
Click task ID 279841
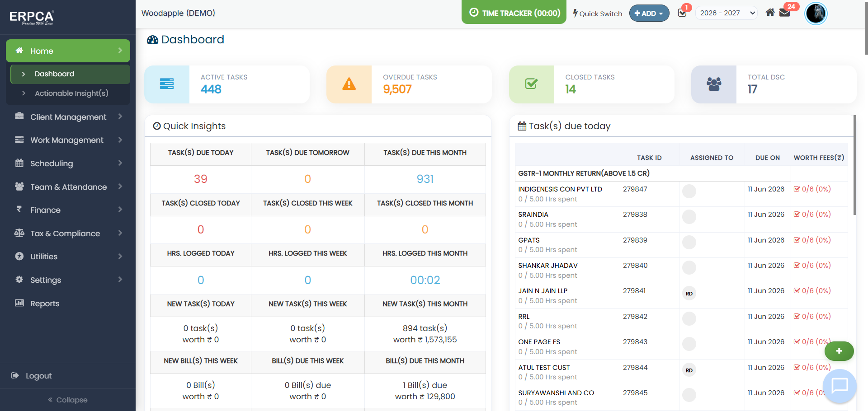pyautogui.click(x=634, y=291)
